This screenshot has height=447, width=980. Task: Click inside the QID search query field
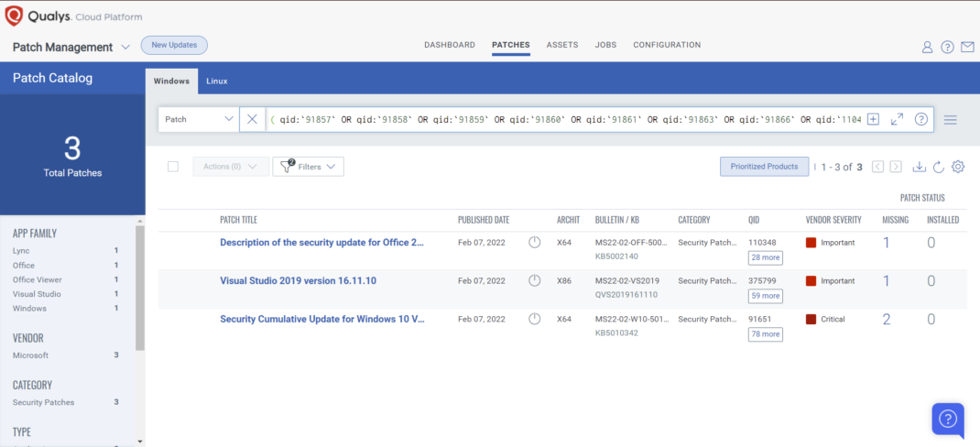[x=565, y=119]
